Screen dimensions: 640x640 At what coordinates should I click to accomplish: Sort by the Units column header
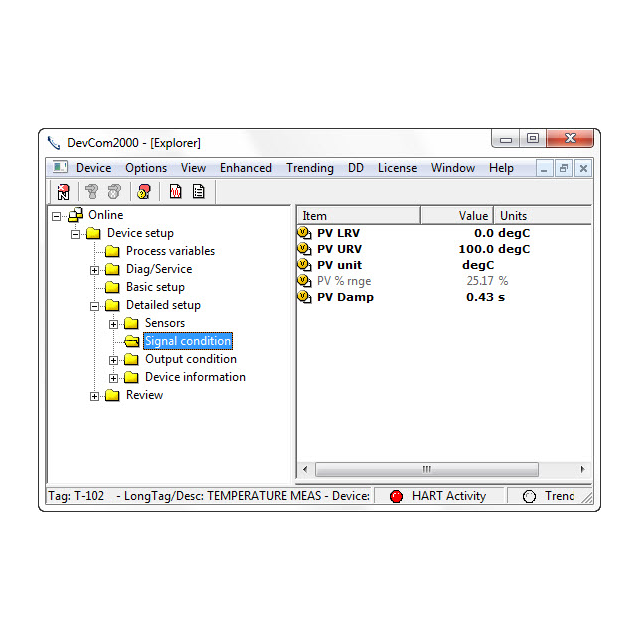[x=543, y=216]
